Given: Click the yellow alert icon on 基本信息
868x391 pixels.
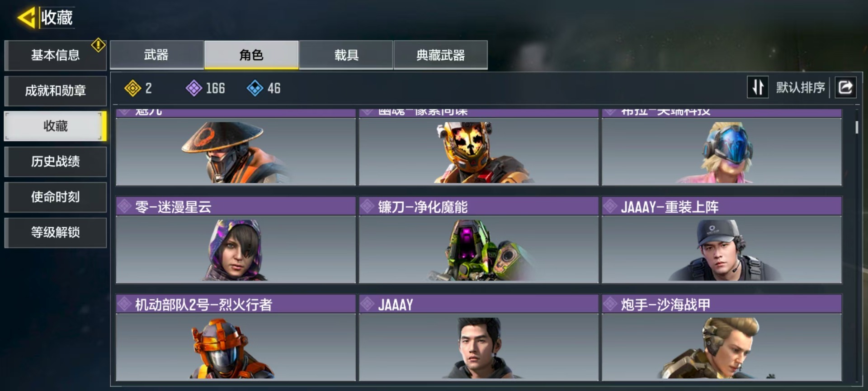Looking at the screenshot, I should pyautogui.click(x=98, y=45).
